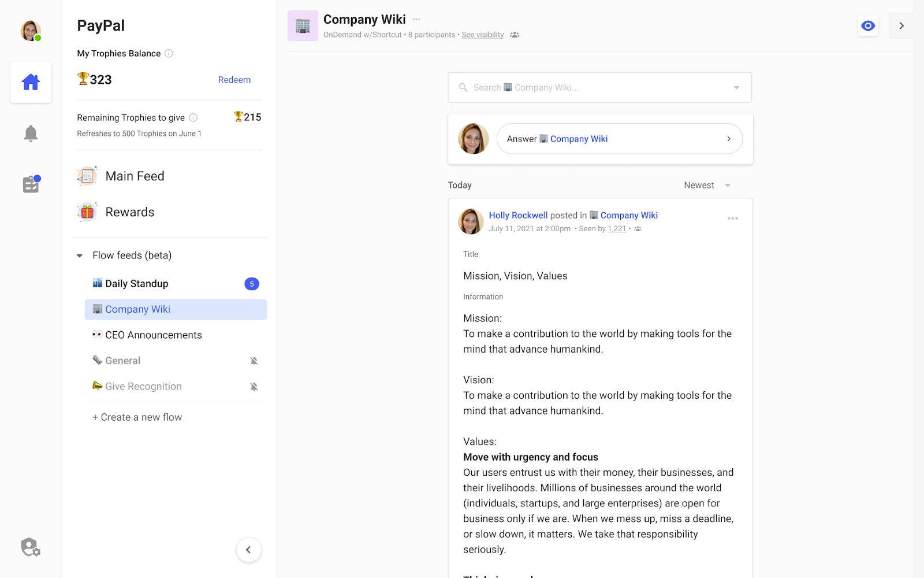Screen dimensions: 924x578
Task: Open the Newest sorting dropdown
Action: coord(706,185)
